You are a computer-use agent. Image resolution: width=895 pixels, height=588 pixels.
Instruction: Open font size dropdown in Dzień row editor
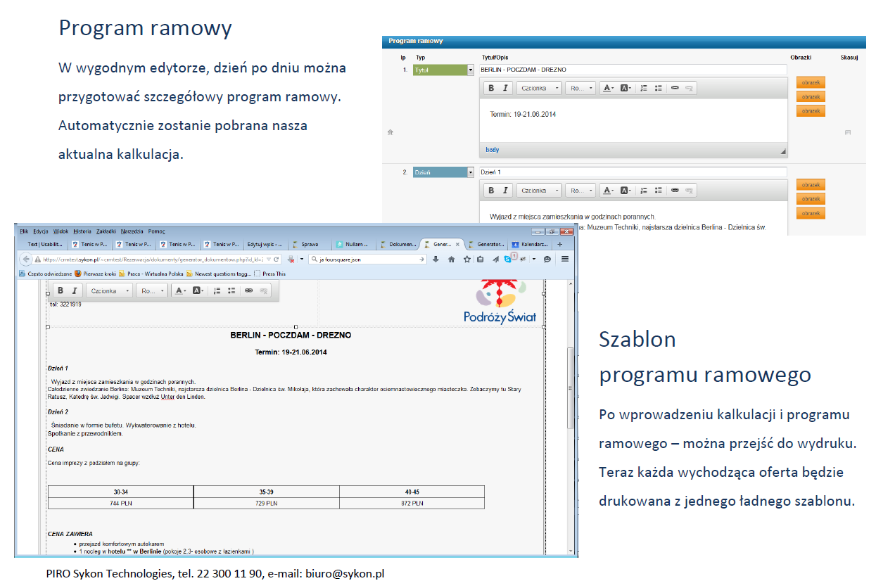(x=580, y=190)
